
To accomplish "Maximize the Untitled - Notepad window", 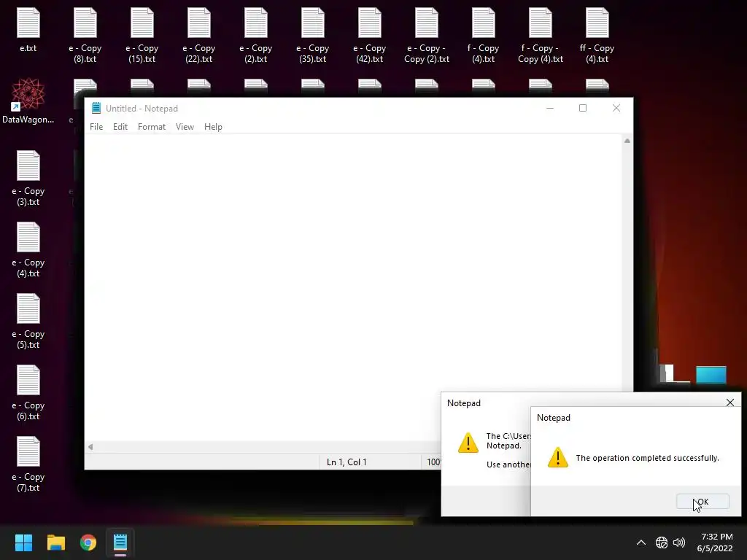I will pos(583,108).
